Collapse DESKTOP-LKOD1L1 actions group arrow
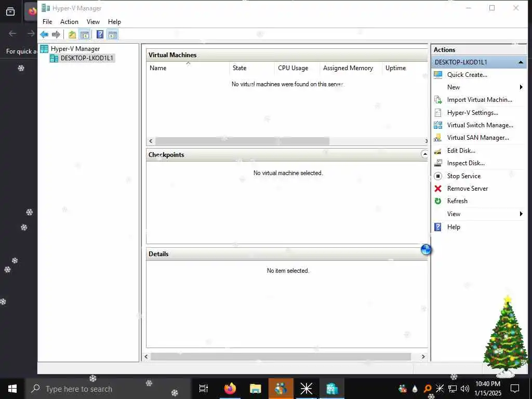 521,62
